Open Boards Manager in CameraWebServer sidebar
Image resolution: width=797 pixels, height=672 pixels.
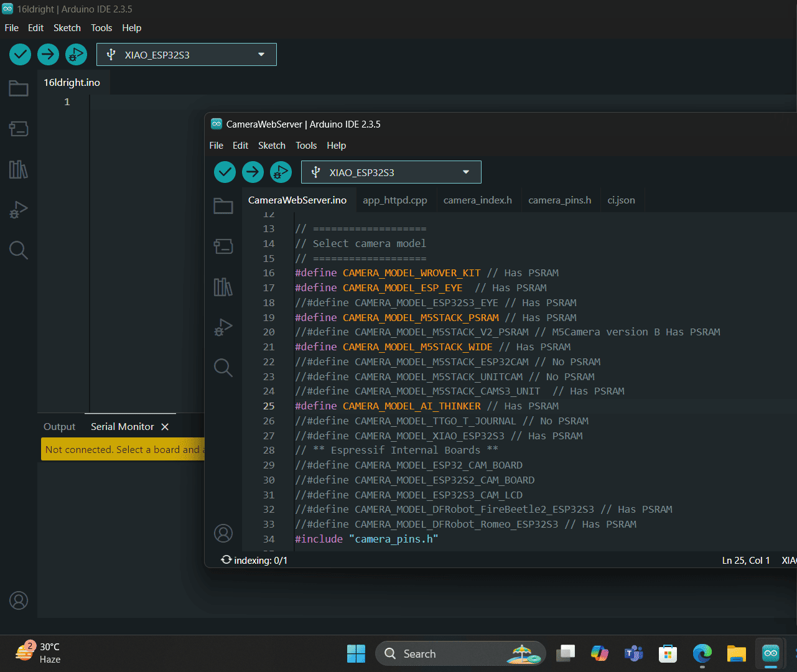pyautogui.click(x=223, y=246)
